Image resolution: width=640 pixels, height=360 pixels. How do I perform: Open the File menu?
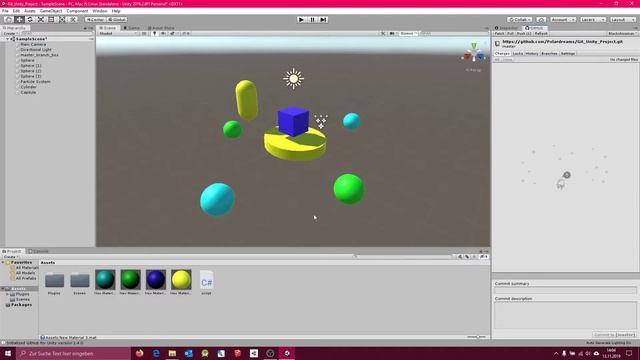[x=5, y=11]
